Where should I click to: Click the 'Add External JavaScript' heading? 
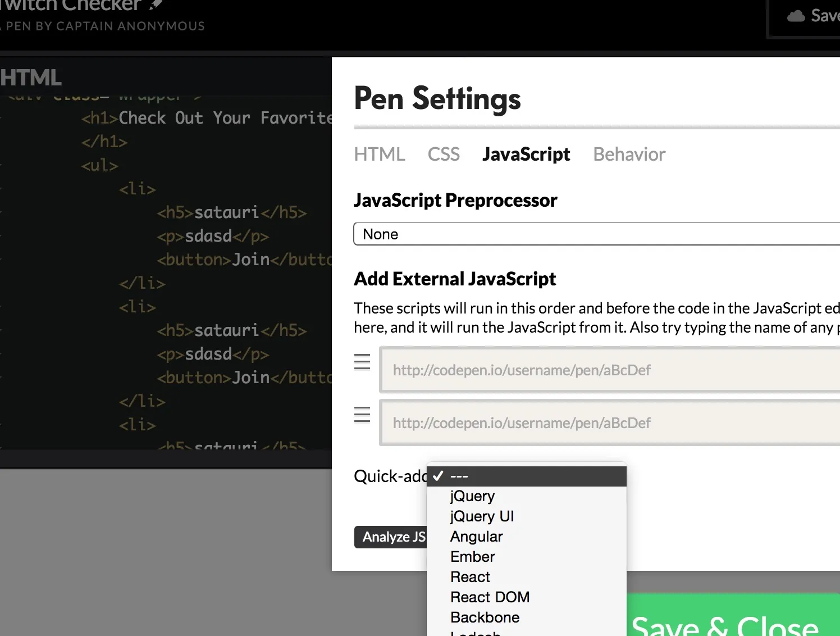tap(455, 279)
